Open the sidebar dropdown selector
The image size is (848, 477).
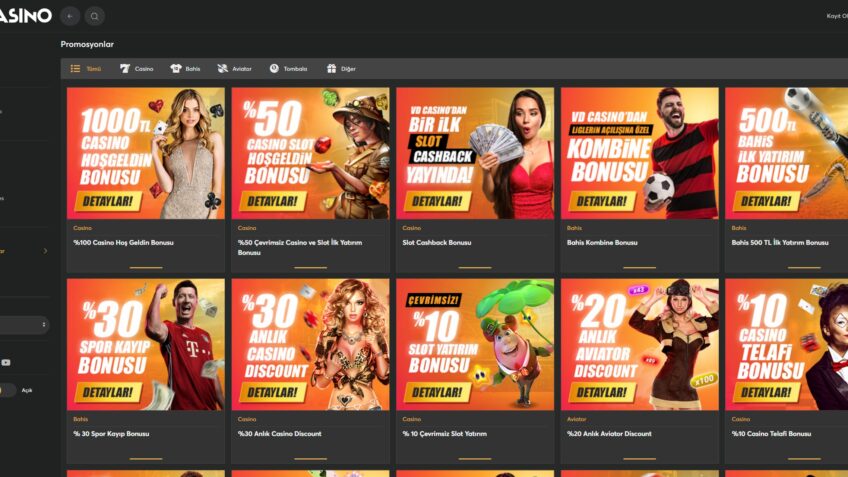click(x=24, y=325)
